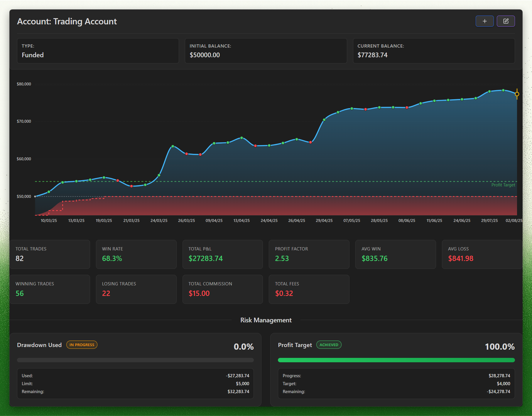Click the 24/03/25 date axis label

pyautogui.click(x=159, y=220)
